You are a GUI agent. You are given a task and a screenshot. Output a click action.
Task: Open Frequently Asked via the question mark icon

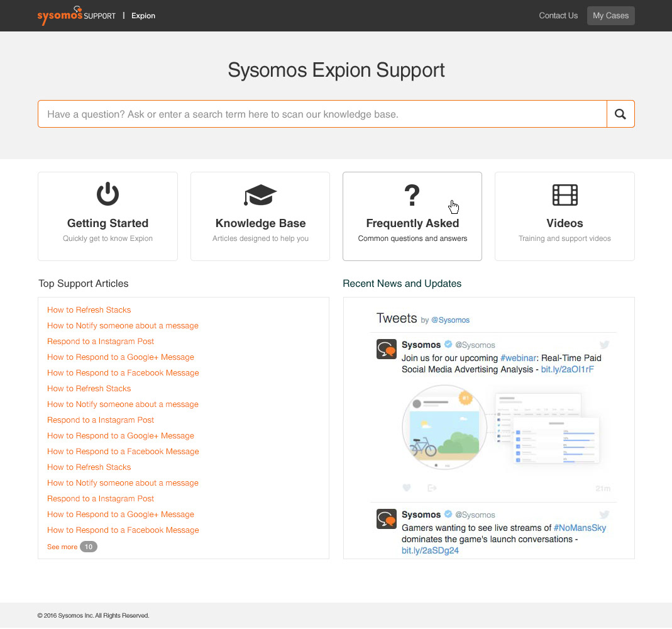pyautogui.click(x=412, y=195)
